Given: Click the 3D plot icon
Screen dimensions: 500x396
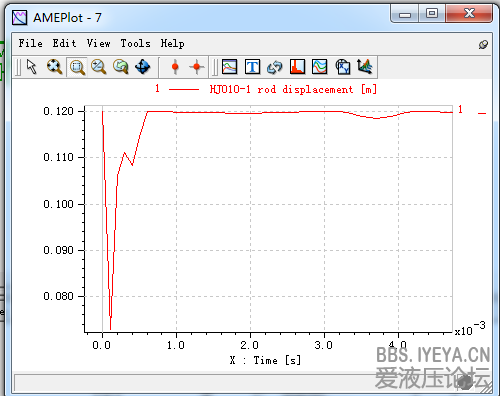Looking at the screenshot, I should pos(365,66).
